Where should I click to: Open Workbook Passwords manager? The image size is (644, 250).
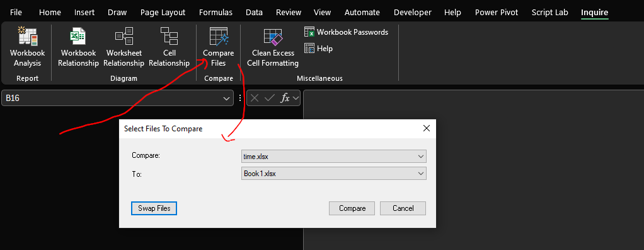click(346, 32)
